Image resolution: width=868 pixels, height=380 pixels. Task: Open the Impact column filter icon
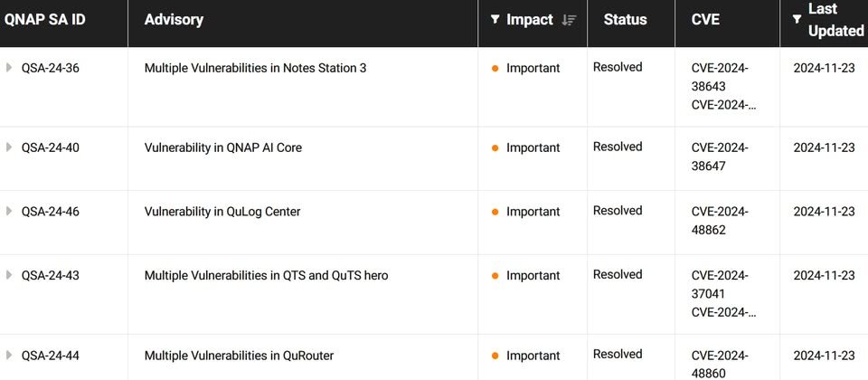click(495, 20)
